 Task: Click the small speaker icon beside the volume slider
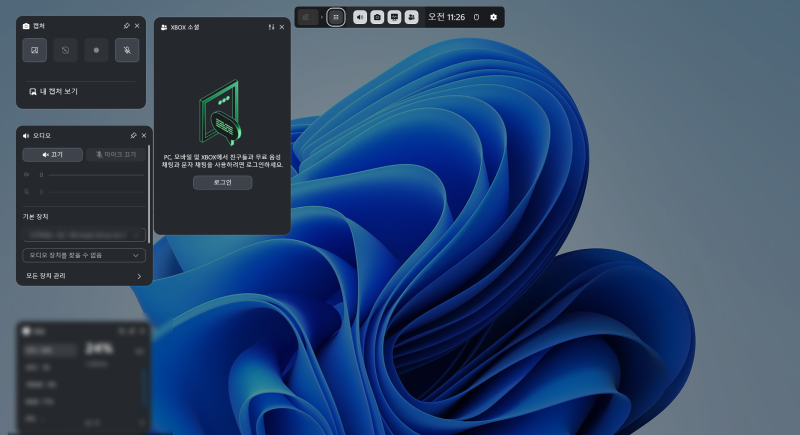point(27,175)
